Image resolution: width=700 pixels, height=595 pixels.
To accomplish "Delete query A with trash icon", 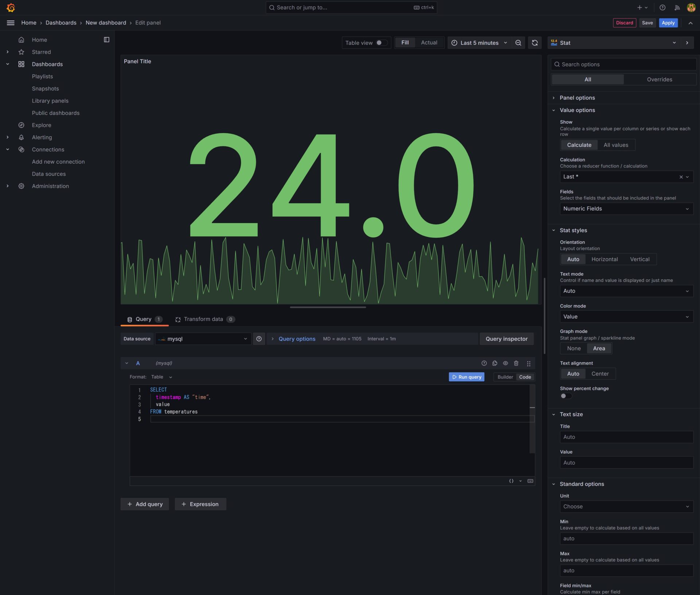I will click(516, 363).
